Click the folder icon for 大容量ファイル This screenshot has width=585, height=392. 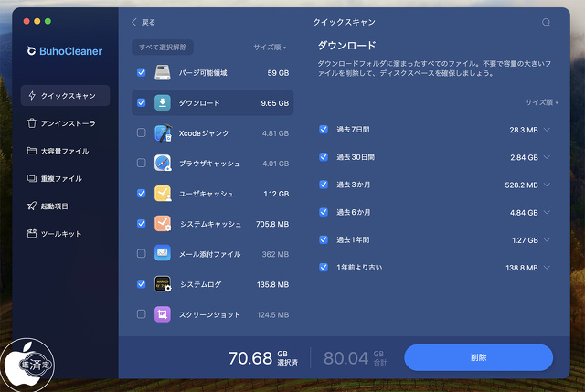click(32, 151)
